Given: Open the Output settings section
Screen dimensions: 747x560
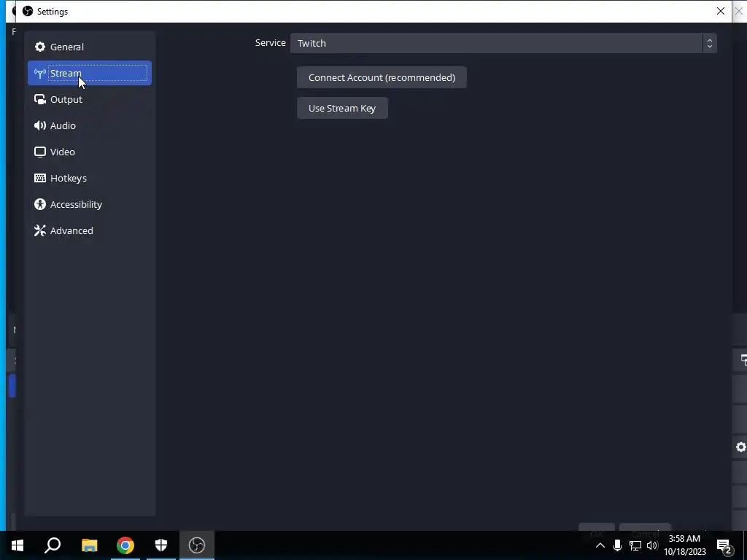Looking at the screenshot, I should click(90, 99).
